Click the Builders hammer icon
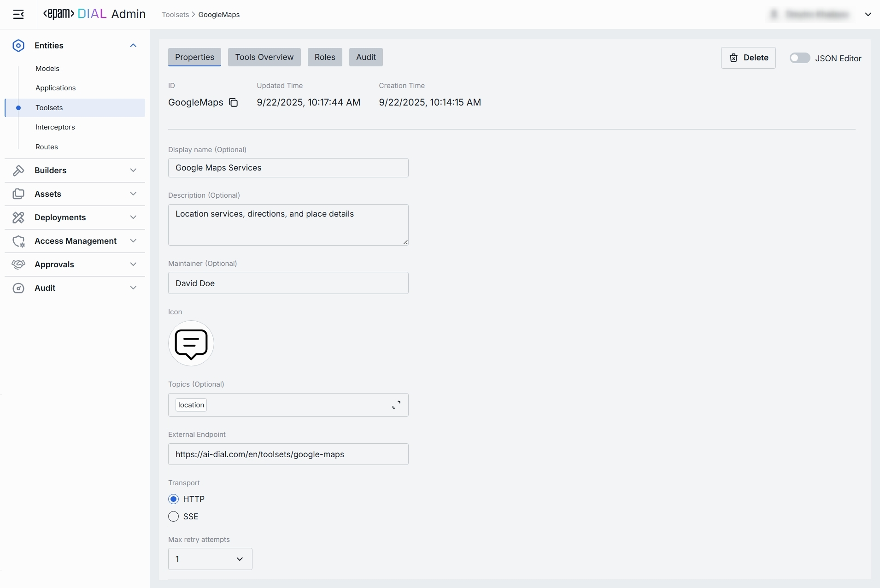880x588 pixels. (18, 171)
